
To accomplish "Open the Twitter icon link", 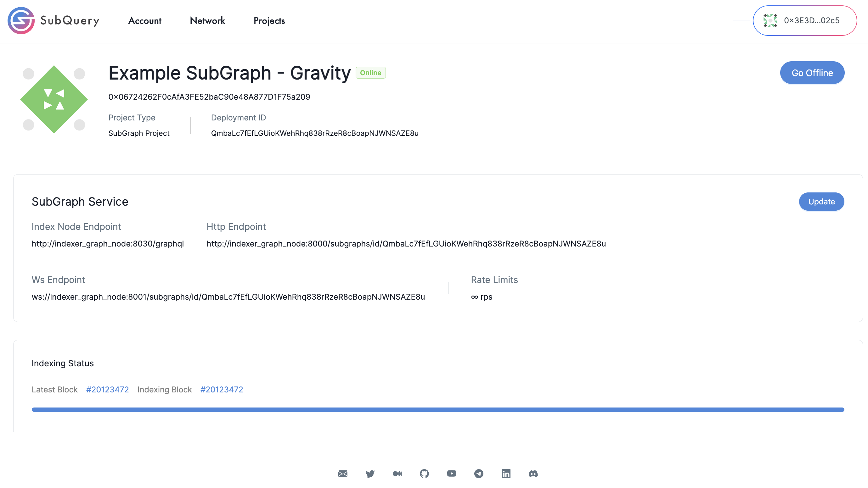I will (x=370, y=474).
